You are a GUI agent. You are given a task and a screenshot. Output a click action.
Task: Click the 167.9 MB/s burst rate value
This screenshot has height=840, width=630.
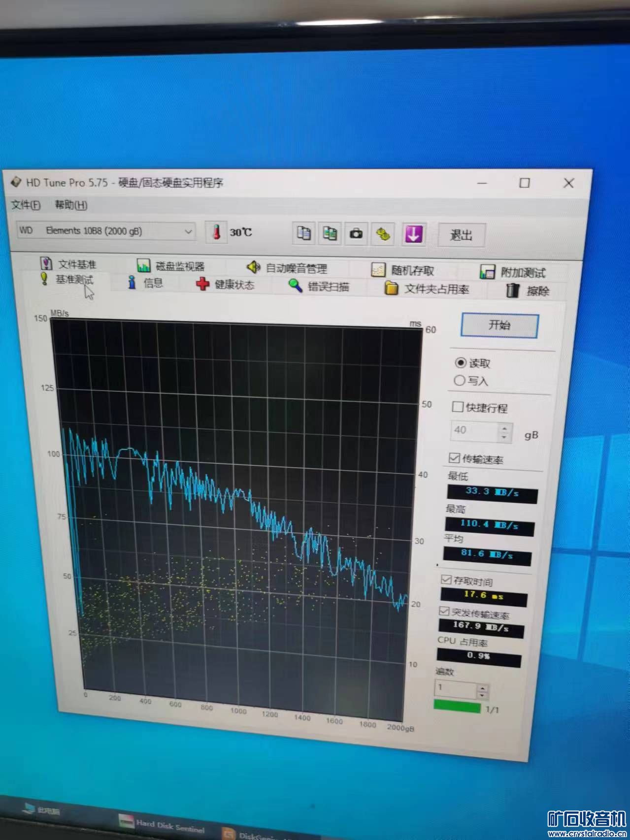coord(481,627)
